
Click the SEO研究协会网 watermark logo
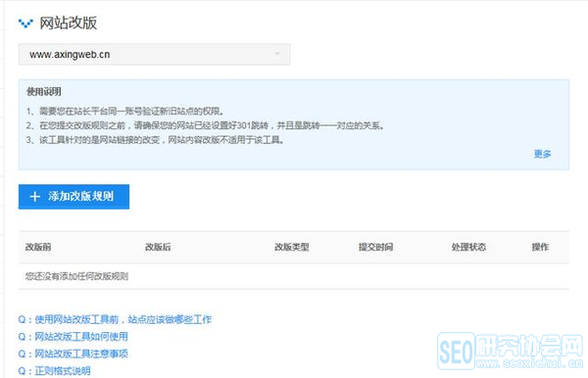(511, 351)
